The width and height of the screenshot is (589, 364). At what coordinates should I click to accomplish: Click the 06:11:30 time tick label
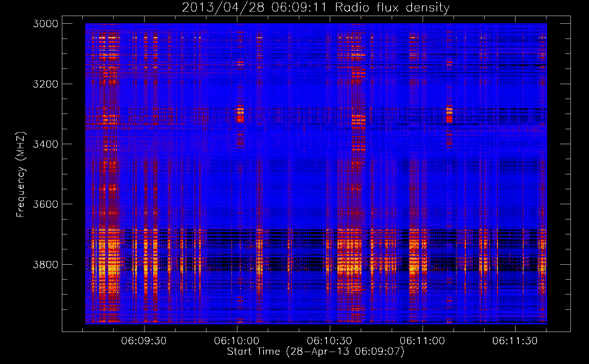point(515,341)
